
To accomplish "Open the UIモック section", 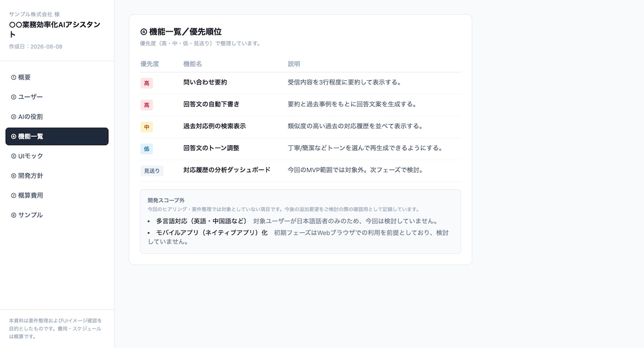I will (x=57, y=156).
